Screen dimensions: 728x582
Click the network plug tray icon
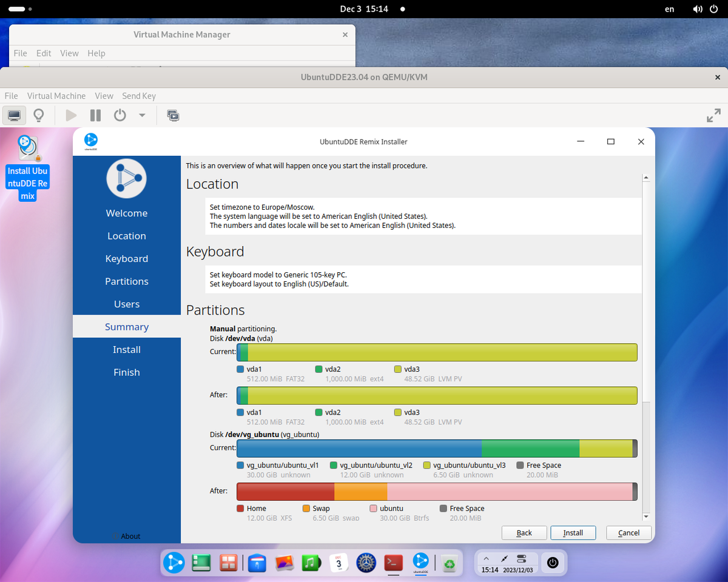tap(504, 558)
